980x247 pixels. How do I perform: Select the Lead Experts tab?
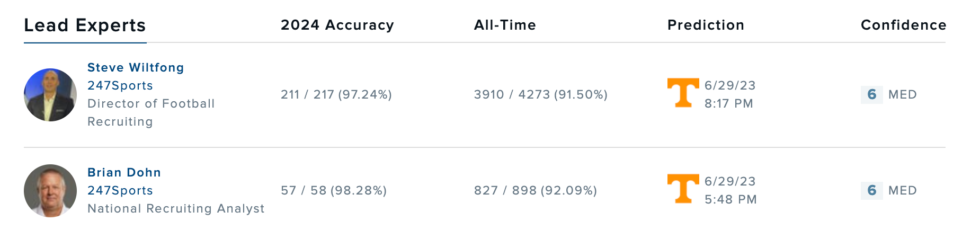click(x=85, y=25)
